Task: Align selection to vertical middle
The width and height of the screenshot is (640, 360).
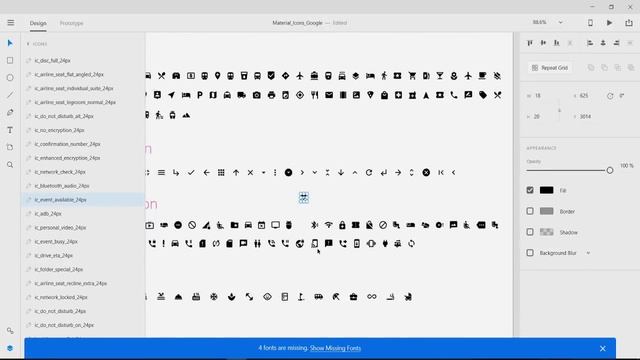Action: [x=543, y=43]
